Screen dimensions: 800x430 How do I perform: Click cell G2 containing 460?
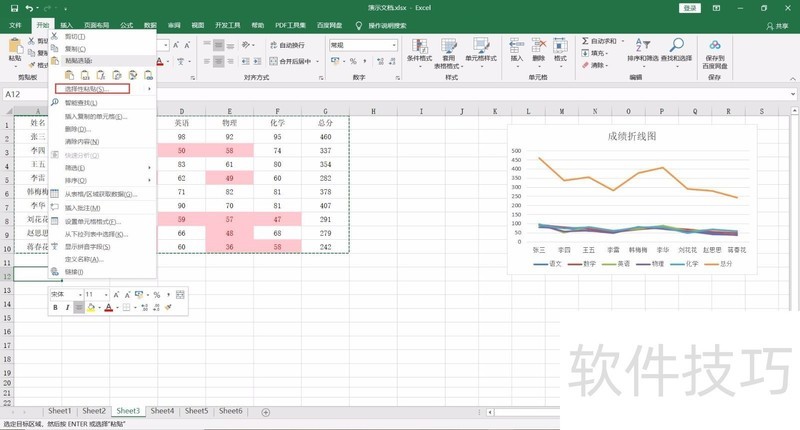pos(325,137)
